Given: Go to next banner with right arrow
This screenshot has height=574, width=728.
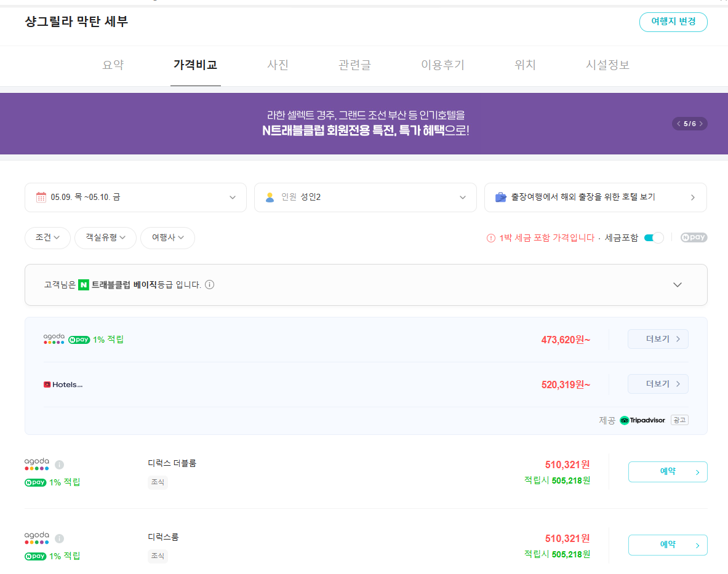Looking at the screenshot, I should 701,124.
